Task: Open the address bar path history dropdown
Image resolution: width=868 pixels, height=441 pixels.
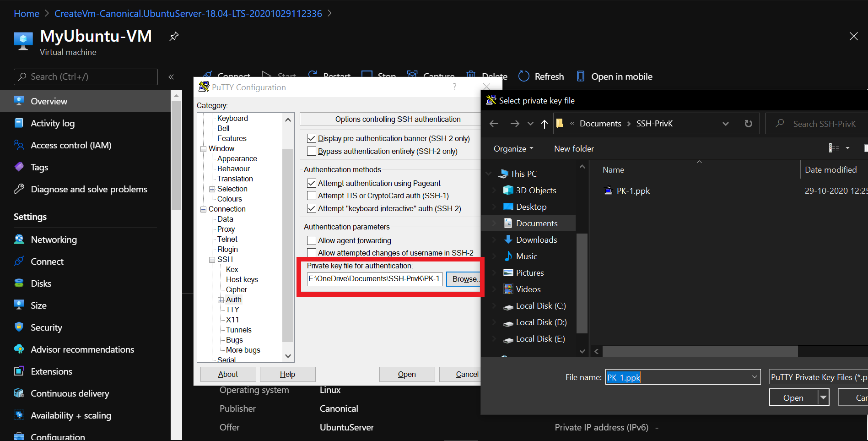Action: (x=726, y=124)
